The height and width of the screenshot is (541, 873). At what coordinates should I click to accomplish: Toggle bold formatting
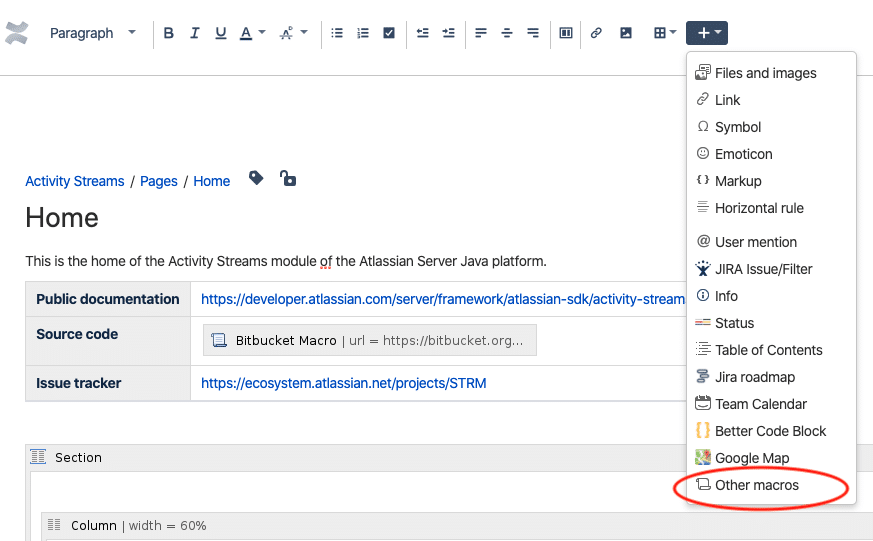[168, 33]
